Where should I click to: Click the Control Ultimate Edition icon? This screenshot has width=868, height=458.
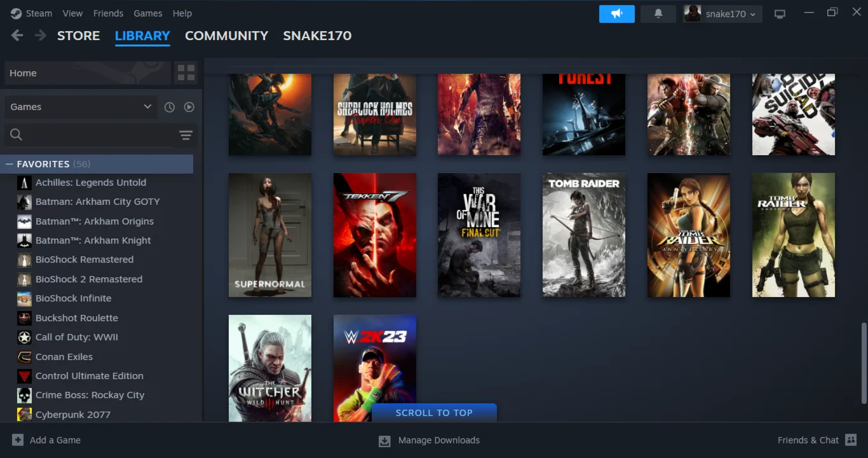click(x=24, y=376)
